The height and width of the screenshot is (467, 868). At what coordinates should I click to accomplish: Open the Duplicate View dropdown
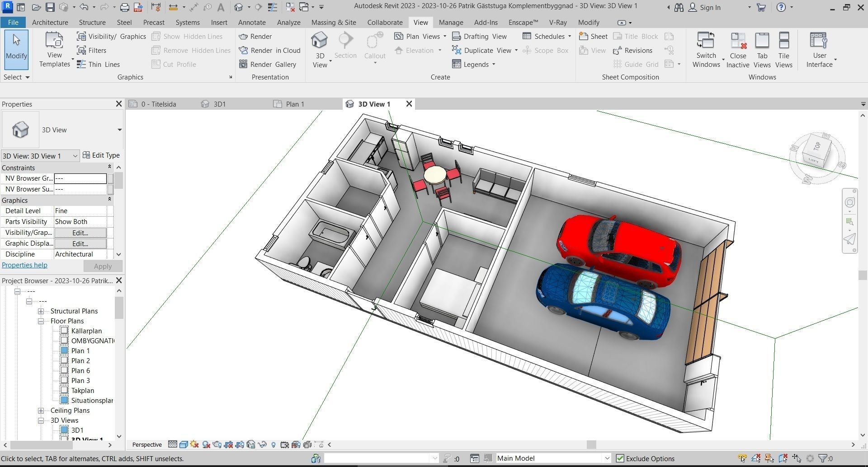pyautogui.click(x=516, y=51)
